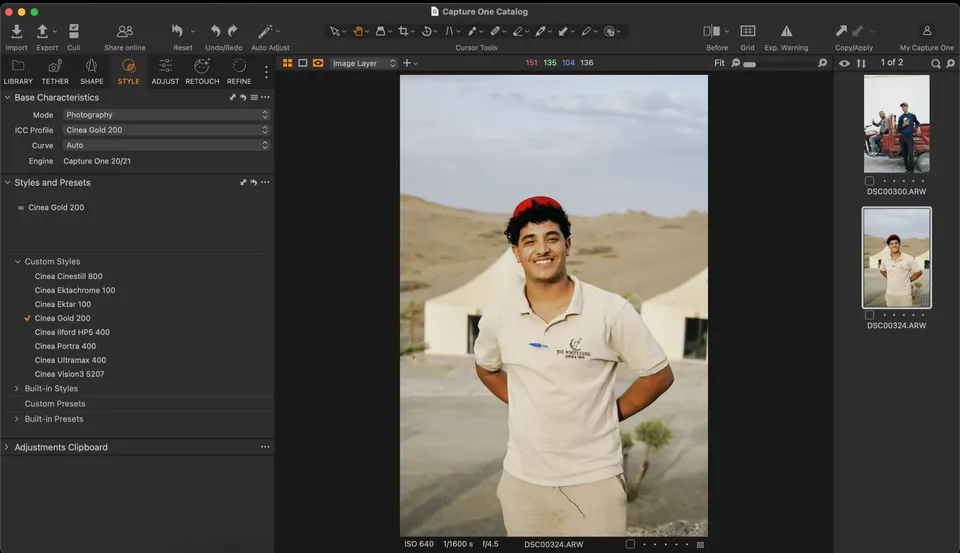The height and width of the screenshot is (553, 960).
Task: Collapse the Base Characteristics panel
Action: click(x=7, y=97)
